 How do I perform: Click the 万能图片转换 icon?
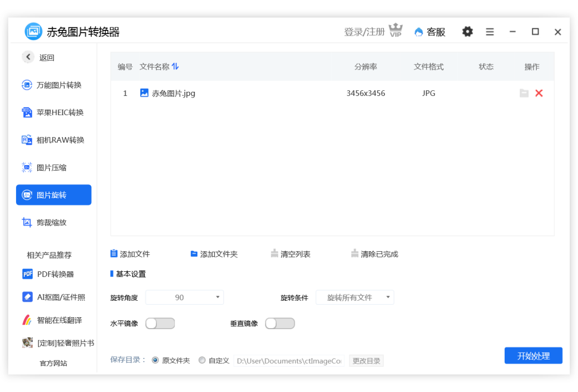pos(26,85)
